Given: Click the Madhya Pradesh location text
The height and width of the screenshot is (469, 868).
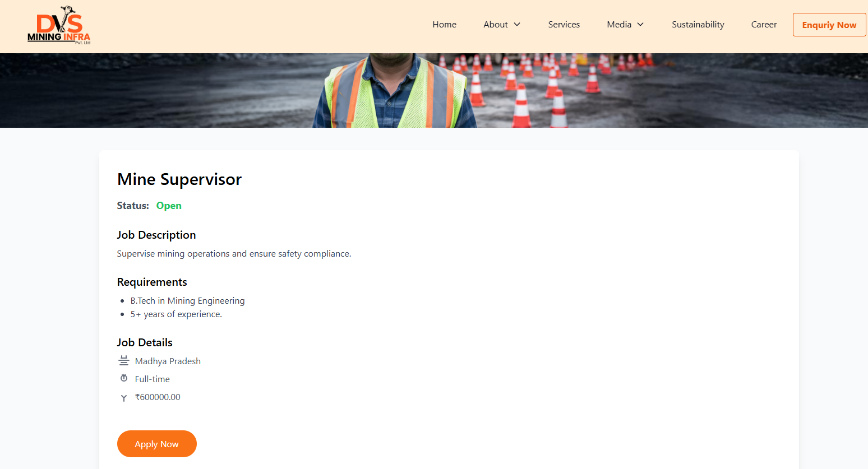Looking at the screenshot, I should [168, 361].
